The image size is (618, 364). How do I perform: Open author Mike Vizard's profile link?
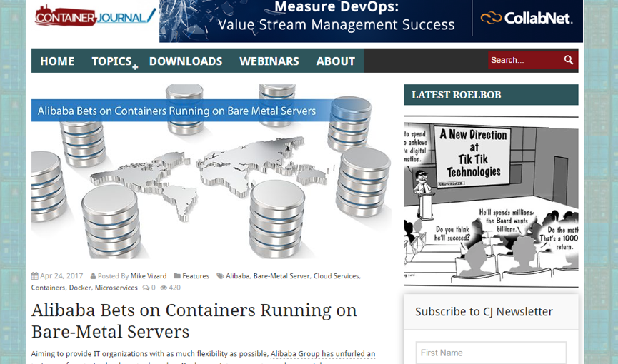pyautogui.click(x=149, y=276)
